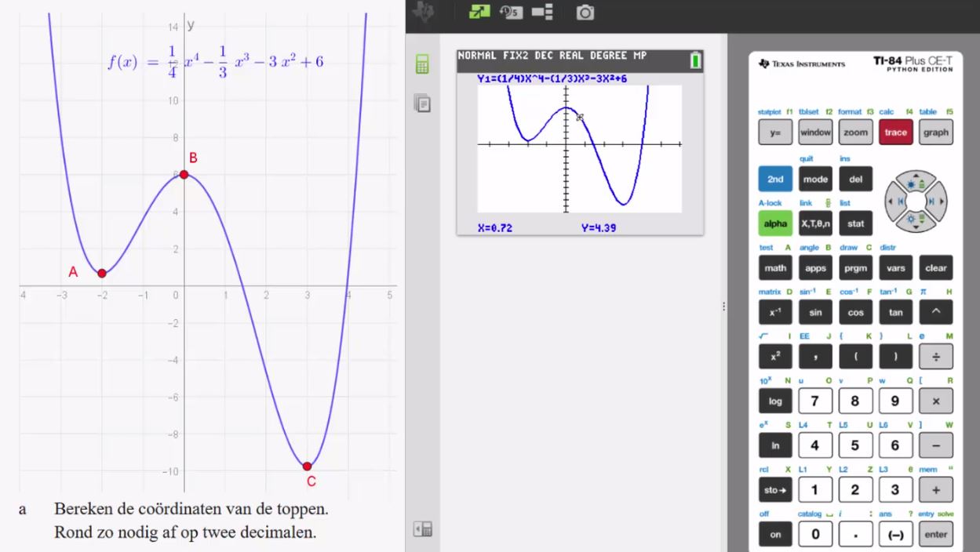Open the emulator layout panels icon

[x=542, y=13]
